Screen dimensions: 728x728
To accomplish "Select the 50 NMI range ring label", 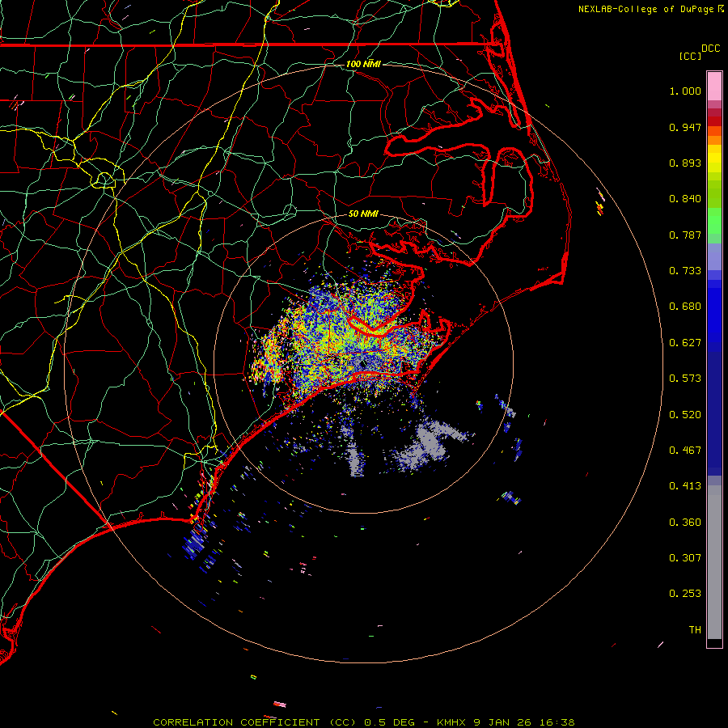I will click(363, 214).
